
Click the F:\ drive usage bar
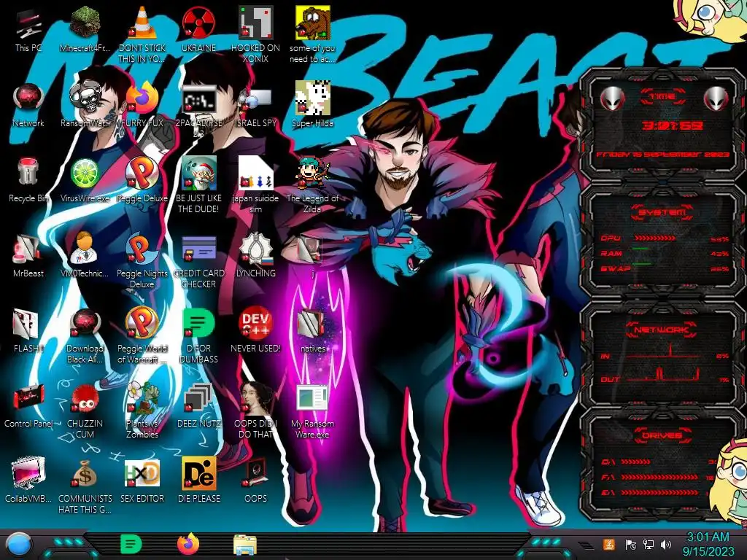coord(659,477)
